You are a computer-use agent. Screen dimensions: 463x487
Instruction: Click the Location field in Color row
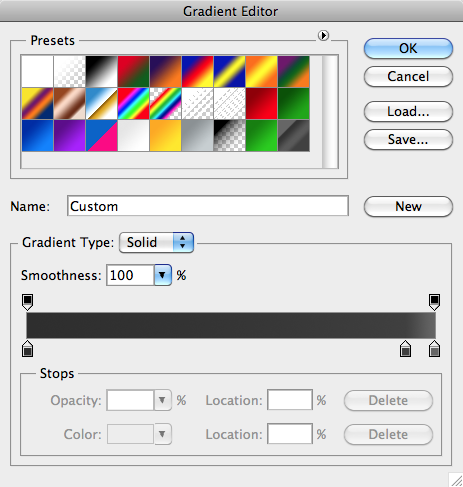coord(290,434)
